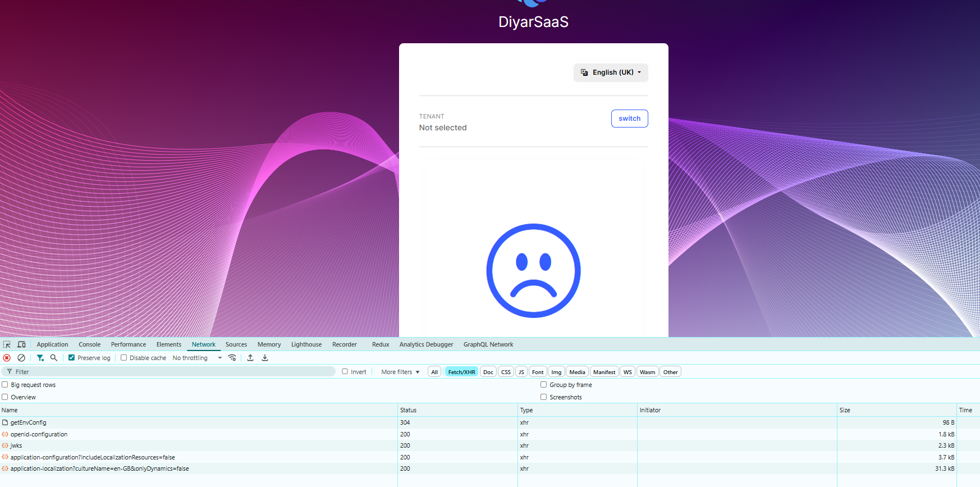Viewport: 980px width, 487px height.
Task: Open network conditions Wi-Fi settings icon
Action: tap(232, 358)
